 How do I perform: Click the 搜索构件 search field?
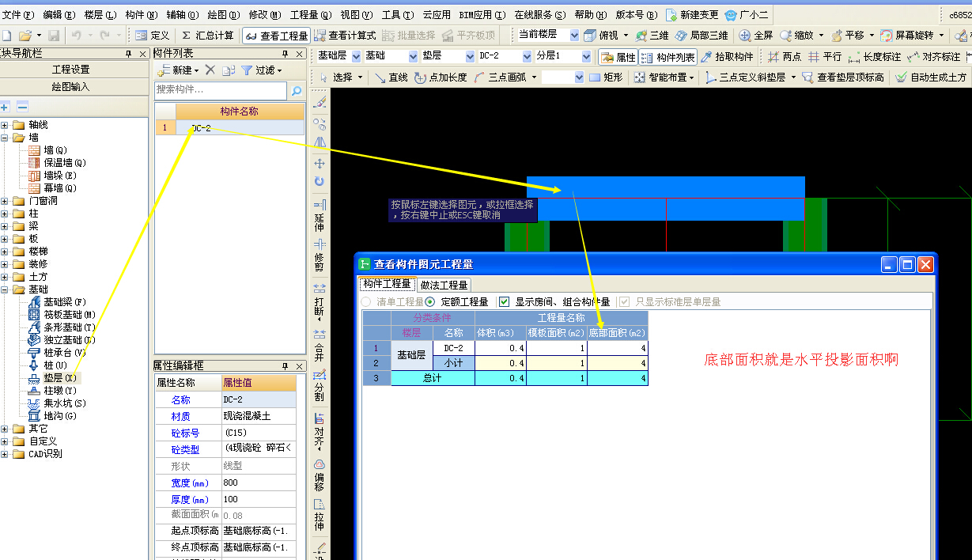[x=220, y=91]
